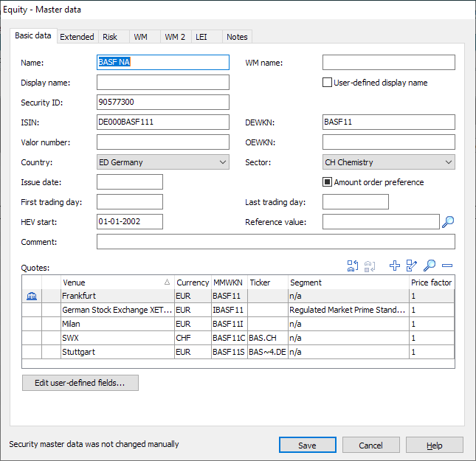Viewport: 476px width, 461px height.
Task: Click Edit user-defined fields button
Action: click(x=80, y=383)
